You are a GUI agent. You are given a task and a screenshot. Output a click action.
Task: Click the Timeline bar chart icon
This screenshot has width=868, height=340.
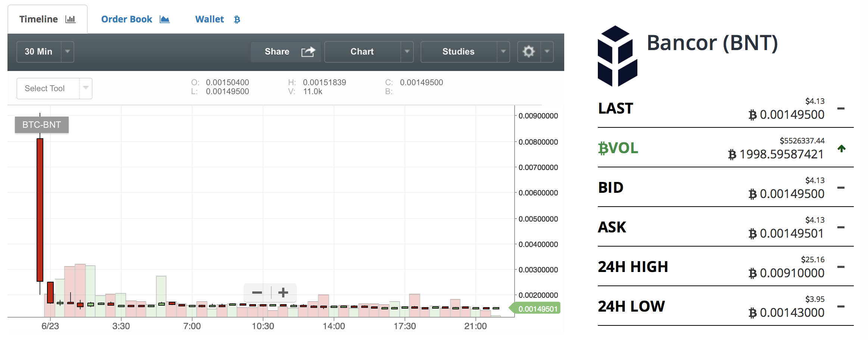coord(71,19)
